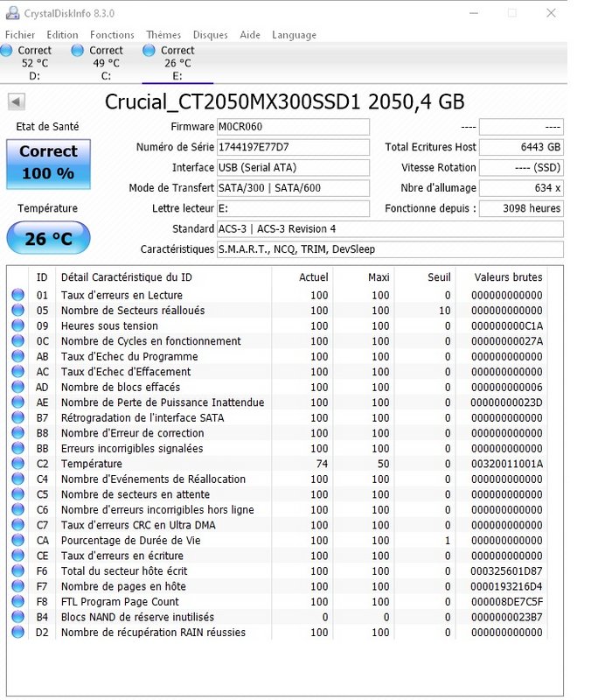Click status orb for Nombre de blocs effacés

coord(17,387)
